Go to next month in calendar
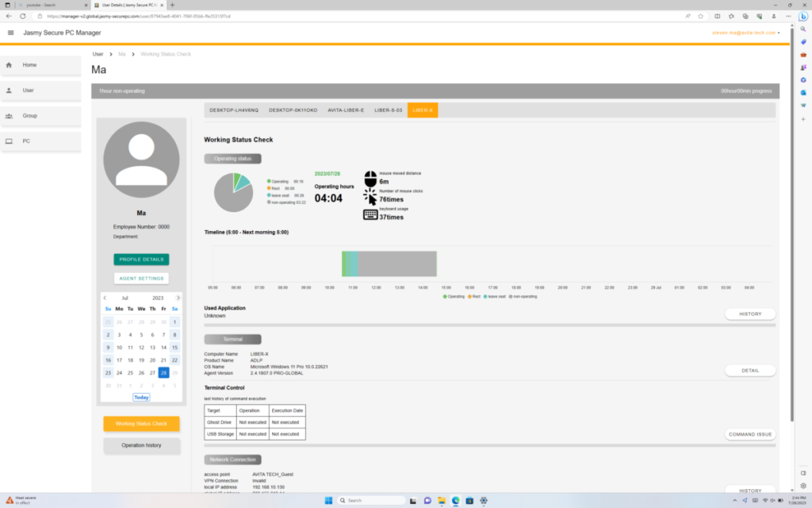 (x=177, y=298)
